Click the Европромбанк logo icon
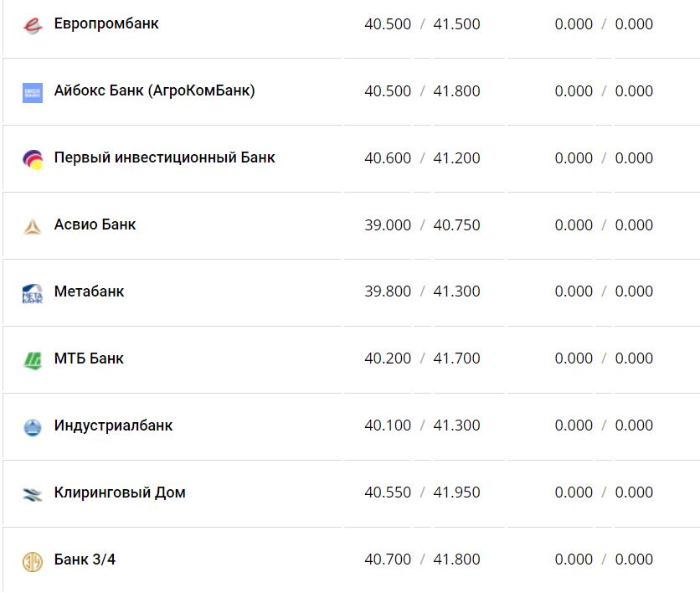This screenshot has width=700, height=593. tap(33, 25)
